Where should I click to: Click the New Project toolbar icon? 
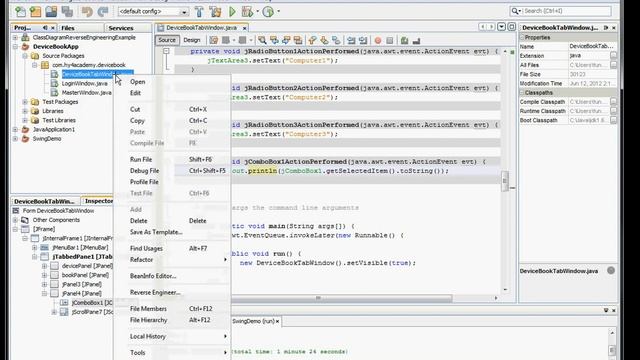point(36,12)
